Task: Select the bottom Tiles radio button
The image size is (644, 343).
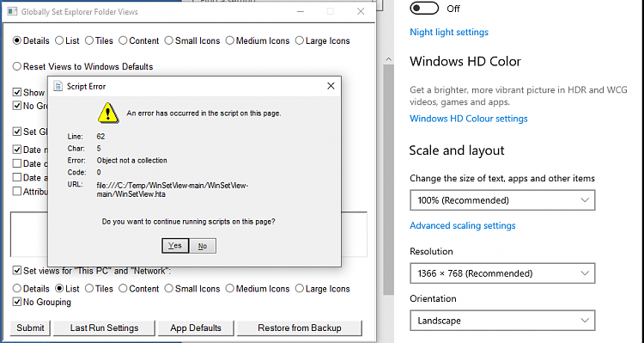Action: 89,289
